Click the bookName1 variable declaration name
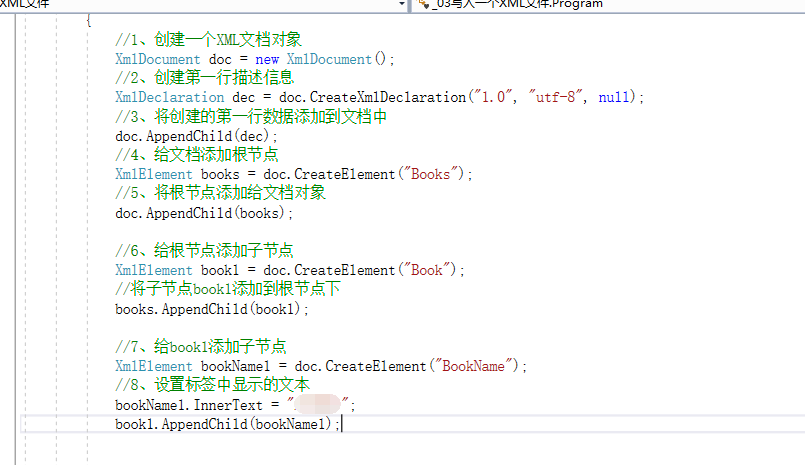The image size is (805, 465). click(x=235, y=366)
